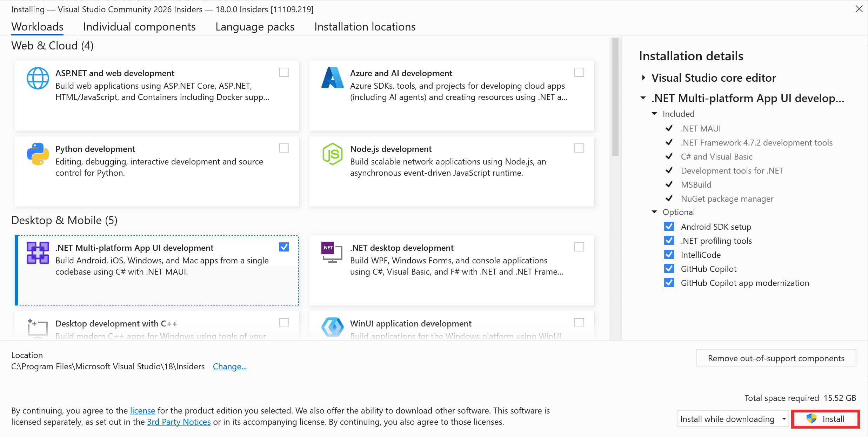The image size is (868, 437).
Task: Click the 'C# and Visual Basic' row
Action: (716, 156)
